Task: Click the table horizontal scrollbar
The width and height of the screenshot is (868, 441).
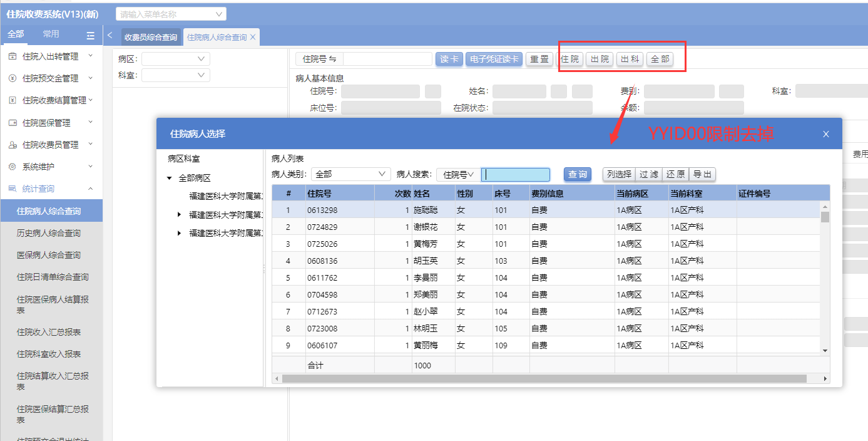Action: coord(544,378)
